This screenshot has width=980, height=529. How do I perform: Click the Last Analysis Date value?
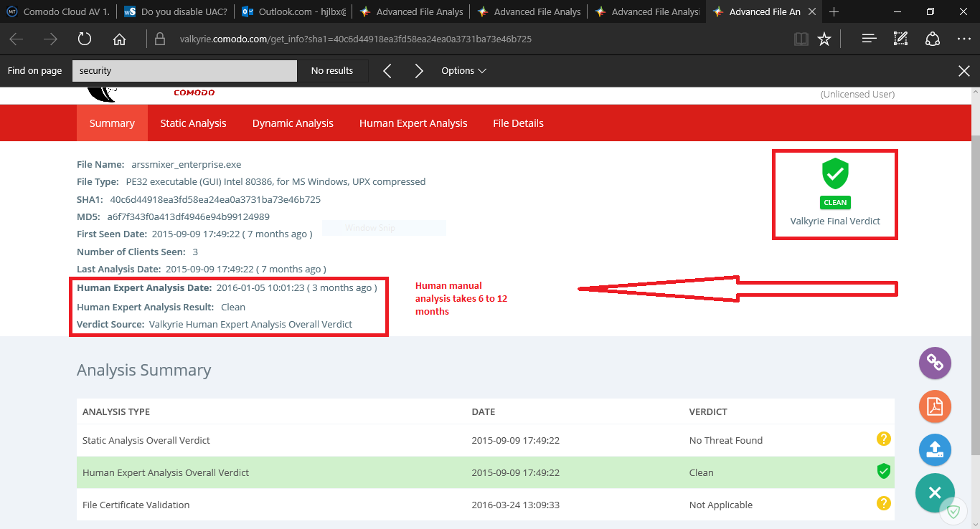pyautogui.click(x=246, y=269)
